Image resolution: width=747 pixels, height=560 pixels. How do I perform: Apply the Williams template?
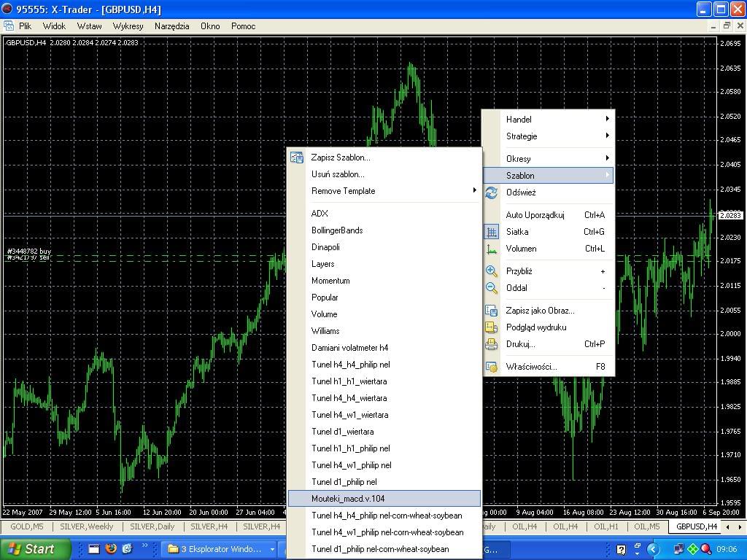point(384,331)
